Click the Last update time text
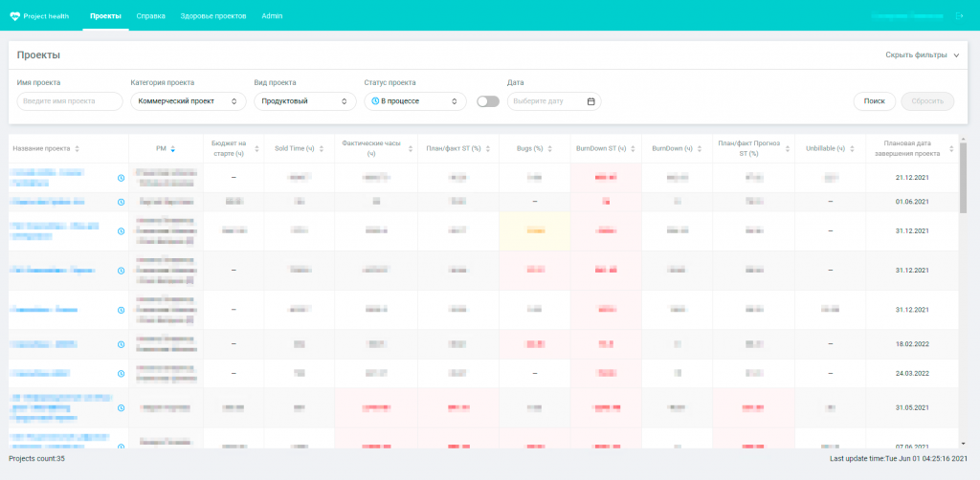This screenshot has height=480, width=980. [x=900, y=459]
